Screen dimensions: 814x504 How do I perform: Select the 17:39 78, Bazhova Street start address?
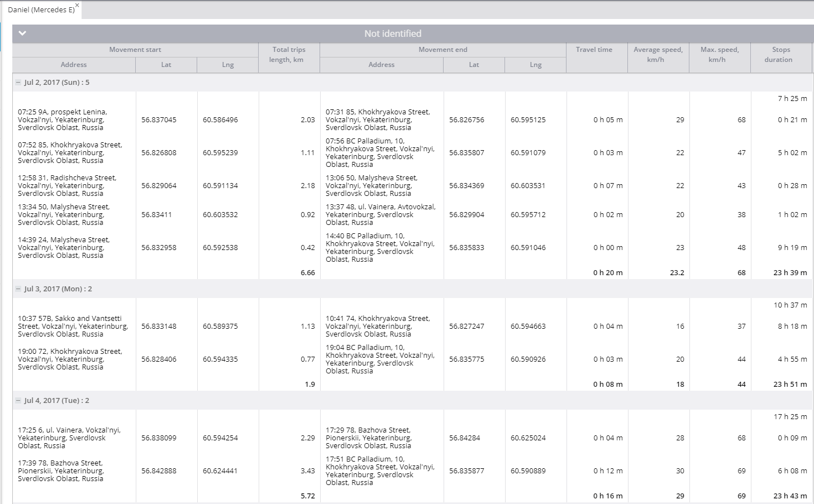click(x=60, y=471)
